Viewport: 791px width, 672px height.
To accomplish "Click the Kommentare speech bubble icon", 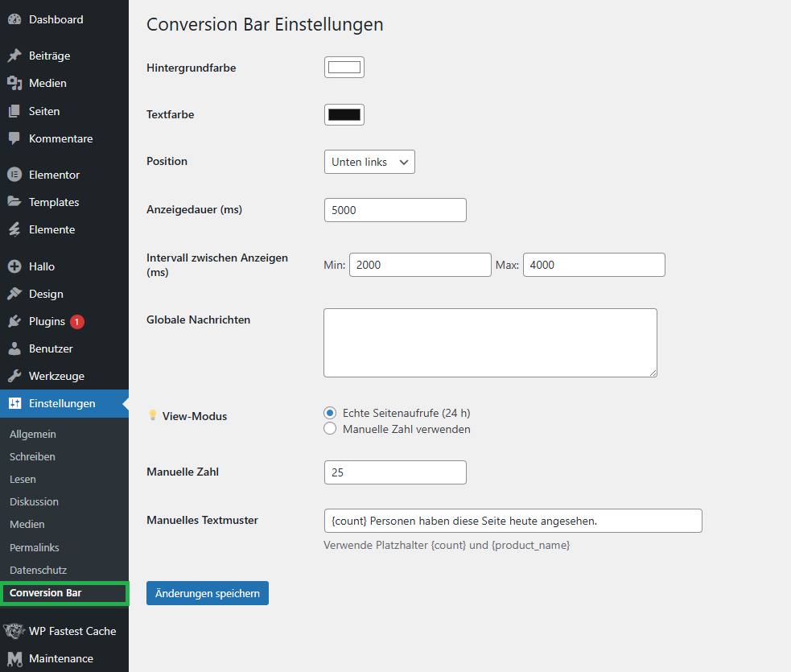I will pyautogui.click(x=14, y=138).
